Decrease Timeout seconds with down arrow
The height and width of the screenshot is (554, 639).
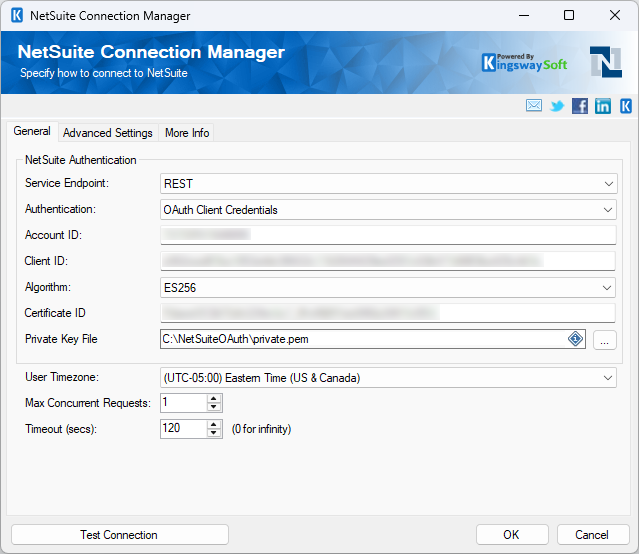[x=214, y=433]
